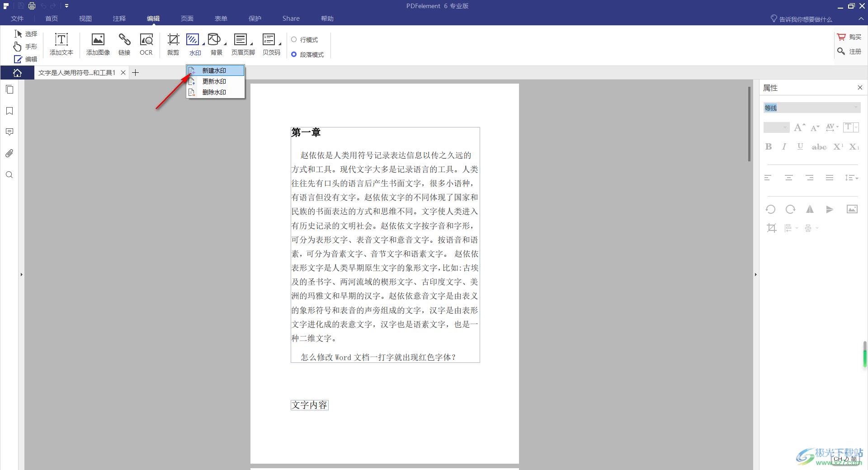The width and height of the screenshot is (868, 470).
Task: Select the 裁剪 crop tool
Action: pos(173,44)
